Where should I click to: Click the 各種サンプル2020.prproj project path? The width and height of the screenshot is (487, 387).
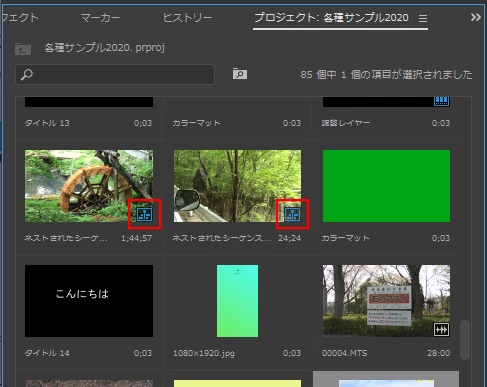pos(105,48)
